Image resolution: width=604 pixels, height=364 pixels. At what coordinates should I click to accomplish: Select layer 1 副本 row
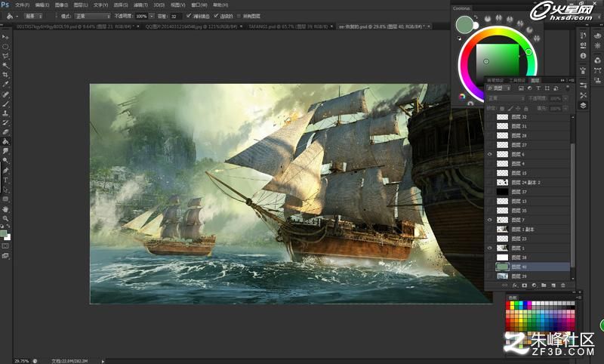coord(528,229)
